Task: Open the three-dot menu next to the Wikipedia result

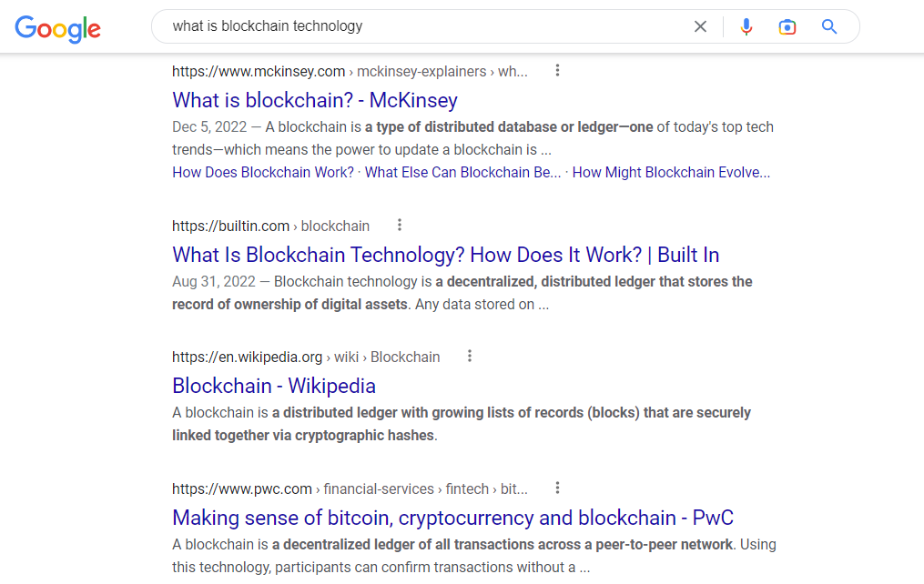Action: pyautogui.click(x=469, y=355)
